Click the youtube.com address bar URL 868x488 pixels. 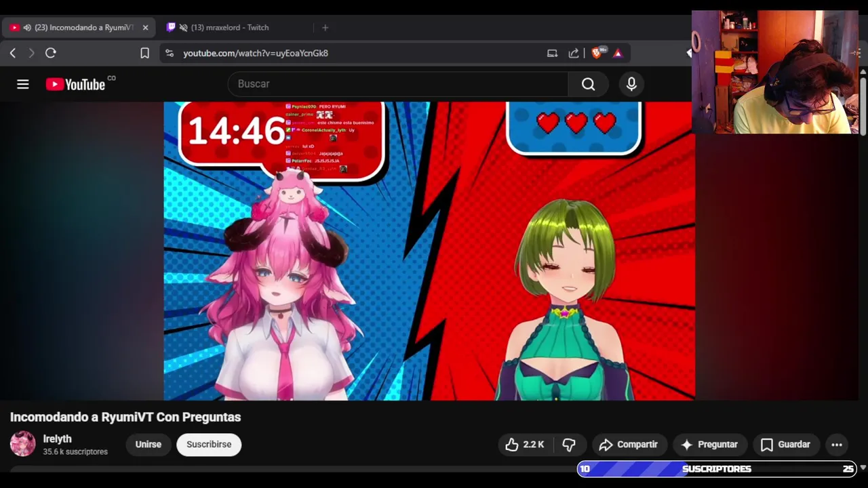click(256, 53)
